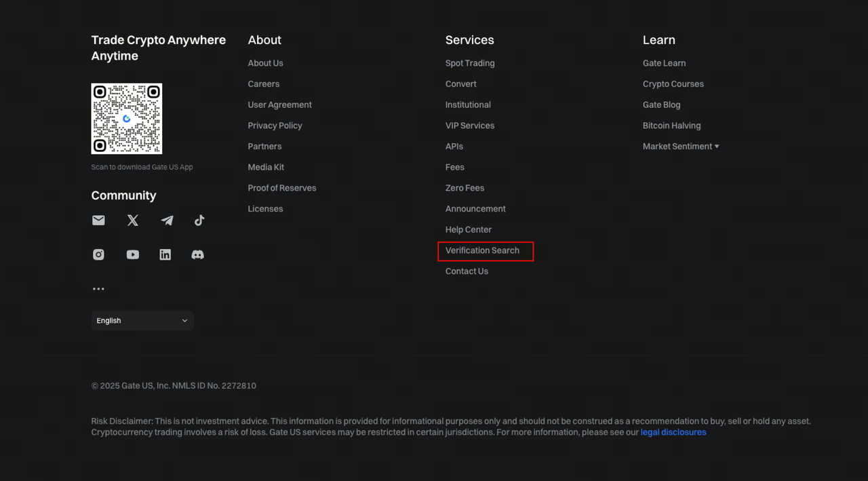
Task: Click the TikTok community icon
Action: coord(199,220)
